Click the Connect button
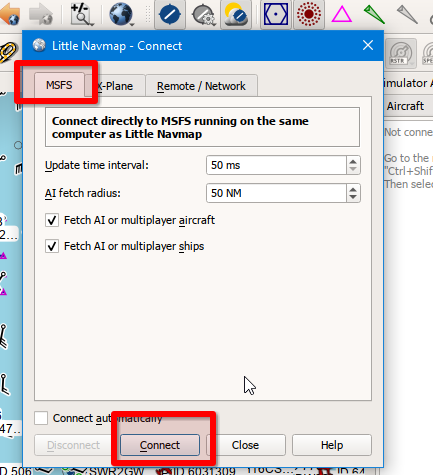This screenshot has height=475, width=433. coord(160,445)
